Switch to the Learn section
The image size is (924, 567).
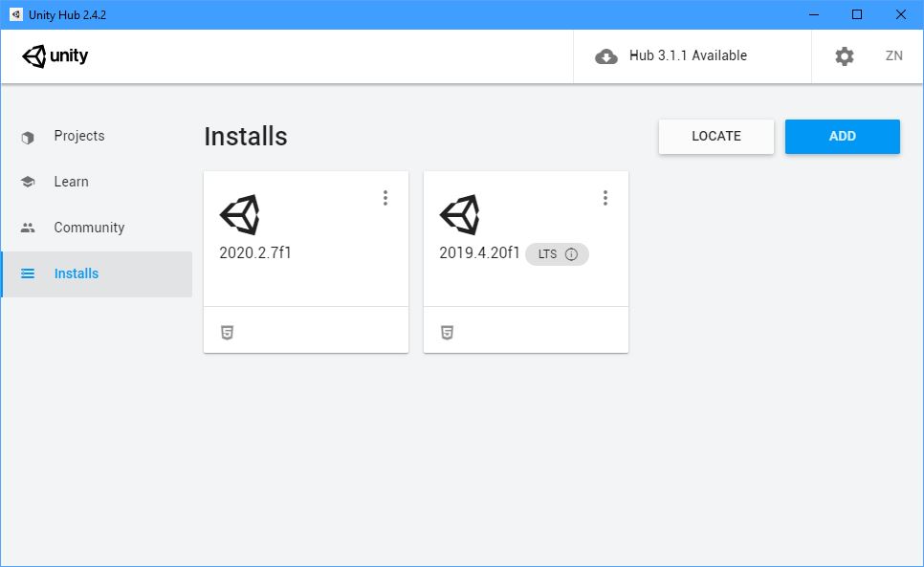[x=71, y=182]
